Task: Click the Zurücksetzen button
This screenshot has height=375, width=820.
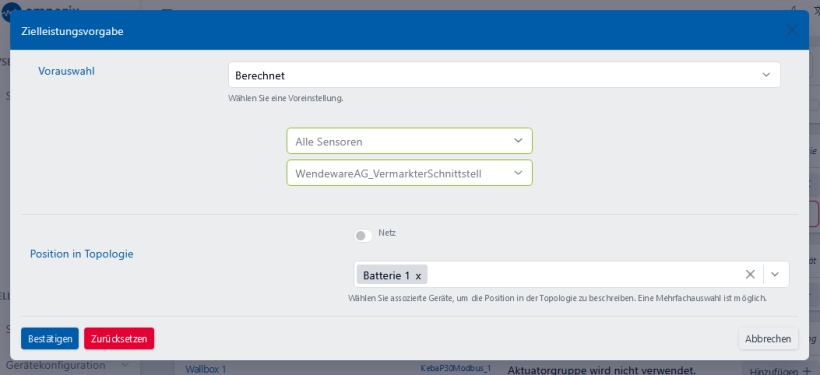Action: point(119,339)
